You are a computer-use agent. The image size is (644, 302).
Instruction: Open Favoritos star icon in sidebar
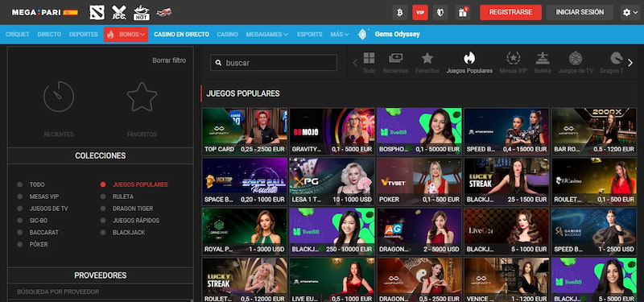(x=142, y=97)
